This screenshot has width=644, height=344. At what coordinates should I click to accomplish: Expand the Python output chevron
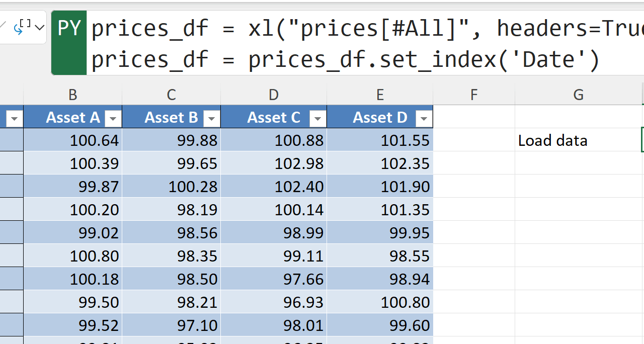40,27
